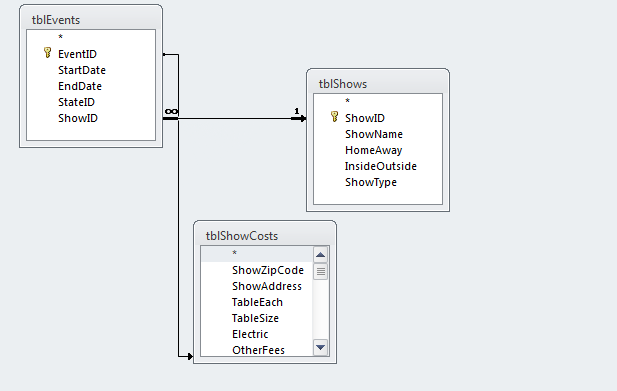Screen dimensions: 617x391
Task: Select the asterisk row in tblShows
Action: [x=378, y=101]
